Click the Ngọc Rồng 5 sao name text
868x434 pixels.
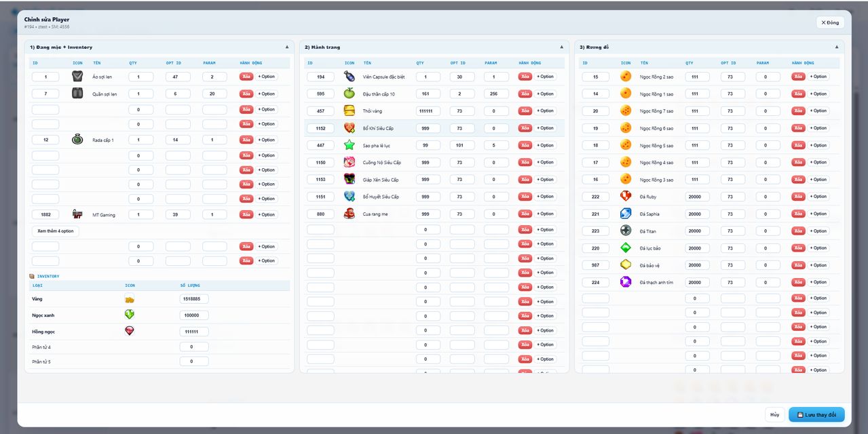click(657, 145)
